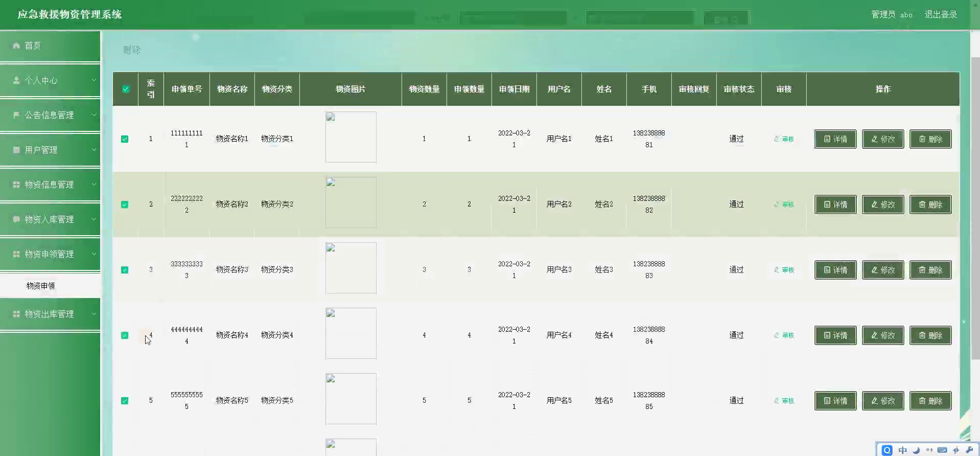This screenshot has height=456, width=980.
Task: Uncheck the checkbox for row 1
Action: (x=125, y=139)
